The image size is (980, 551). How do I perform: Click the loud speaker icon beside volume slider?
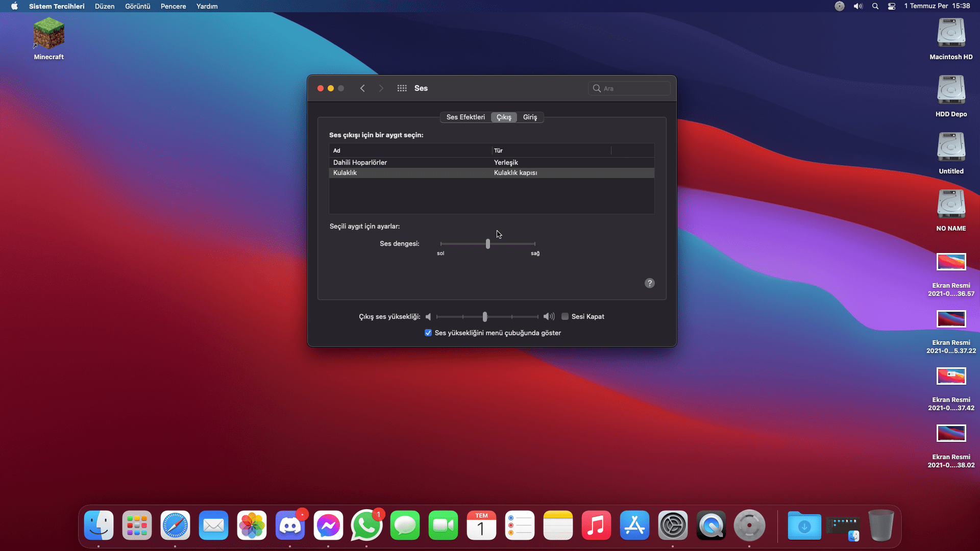pos(549,317)
